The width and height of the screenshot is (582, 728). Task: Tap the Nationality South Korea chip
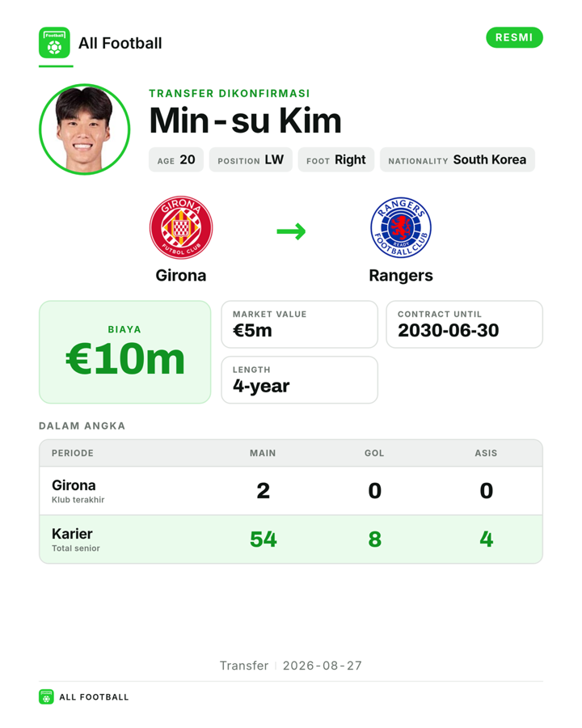(x=458, y=159)
